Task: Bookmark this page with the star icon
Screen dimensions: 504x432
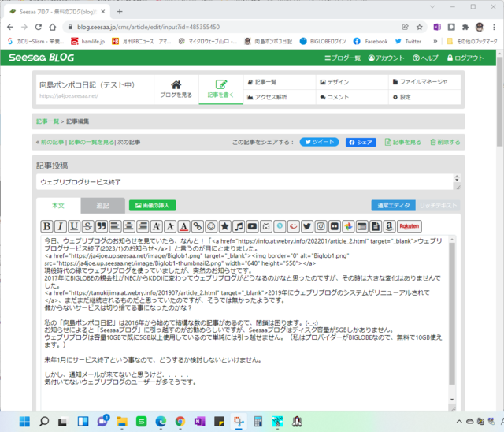Action: 420,27
